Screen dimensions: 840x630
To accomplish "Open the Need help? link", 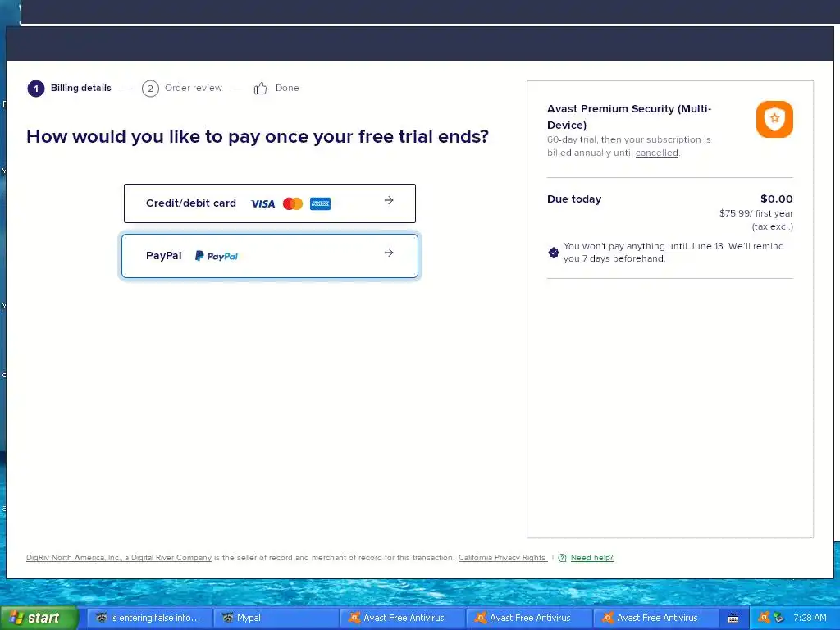I will (592, 558).
